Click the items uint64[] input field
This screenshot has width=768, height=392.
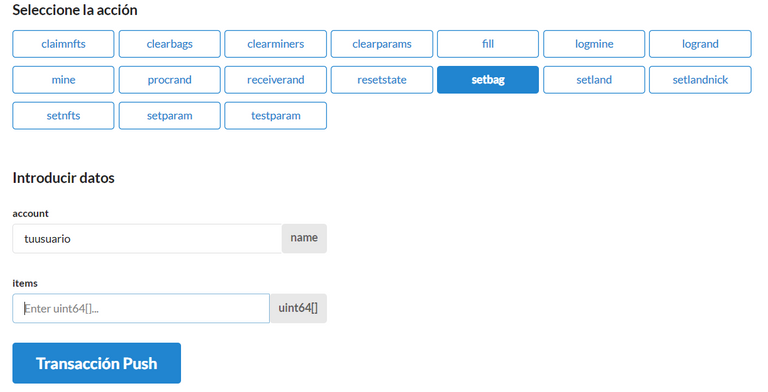click(x=141, y=308)
